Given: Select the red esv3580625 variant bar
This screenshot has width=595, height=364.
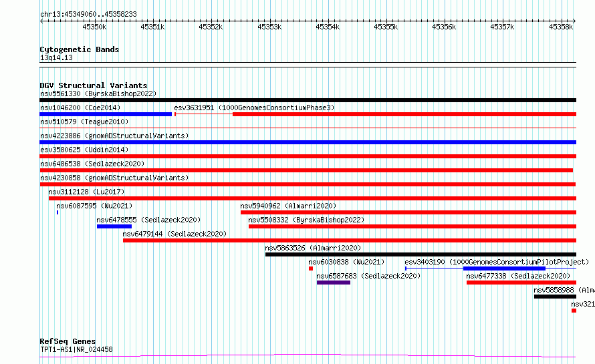Looking at the screenshot, I should 308,156.
